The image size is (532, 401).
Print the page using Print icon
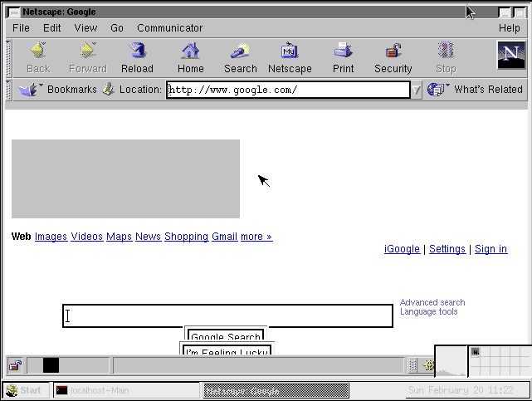[x=343, y=57]
